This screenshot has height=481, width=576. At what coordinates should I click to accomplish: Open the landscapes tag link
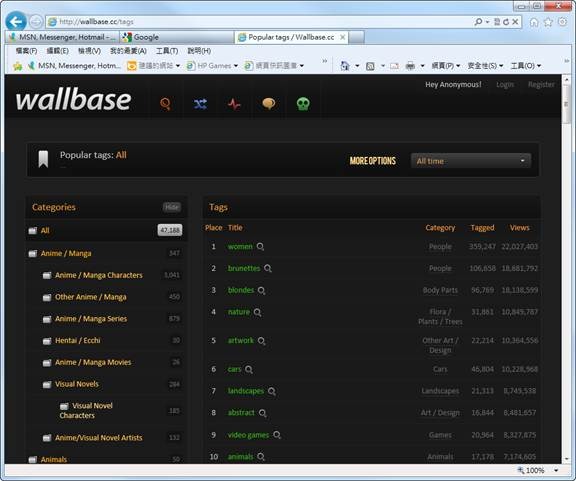click(246, 391)
